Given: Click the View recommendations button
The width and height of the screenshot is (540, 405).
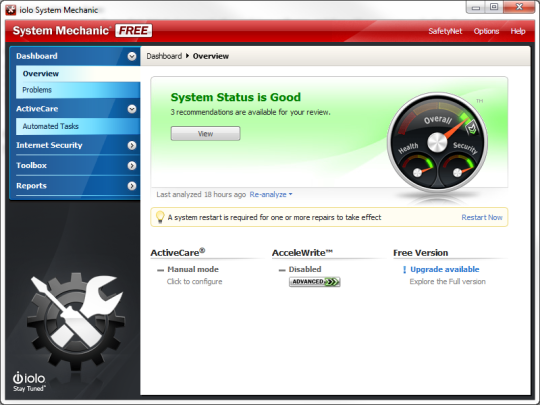Looking at the screenshot, I should click(206, 134).
